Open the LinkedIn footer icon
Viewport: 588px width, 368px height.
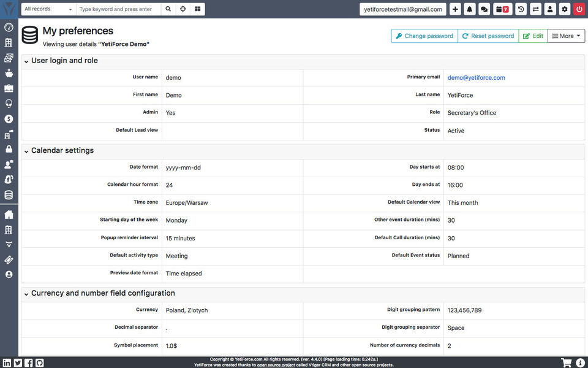pyautogui.click(x=7, y=362)
